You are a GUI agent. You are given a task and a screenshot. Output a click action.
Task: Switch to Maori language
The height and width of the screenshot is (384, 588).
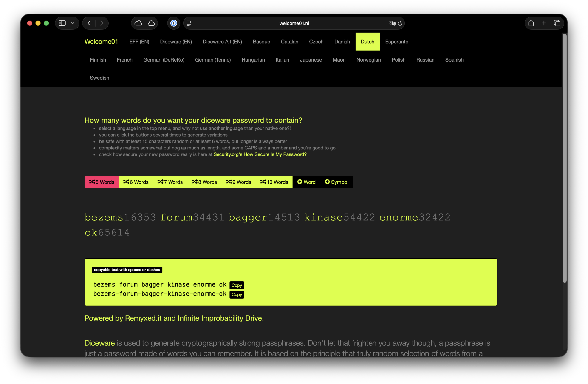pos(339,60)
